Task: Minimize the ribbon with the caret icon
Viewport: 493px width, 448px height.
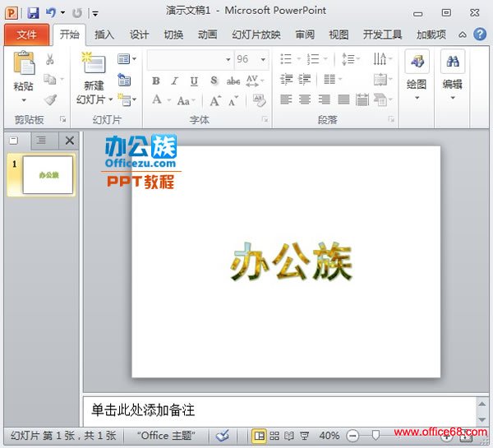Action: (462, 35)
